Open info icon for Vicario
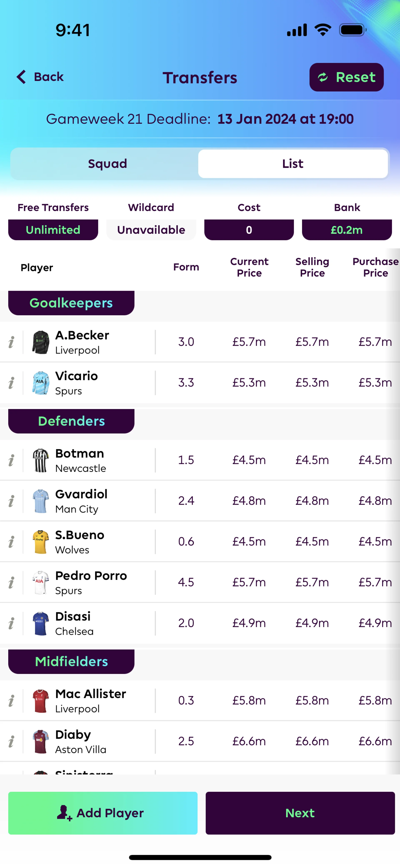 click(11, 383)
